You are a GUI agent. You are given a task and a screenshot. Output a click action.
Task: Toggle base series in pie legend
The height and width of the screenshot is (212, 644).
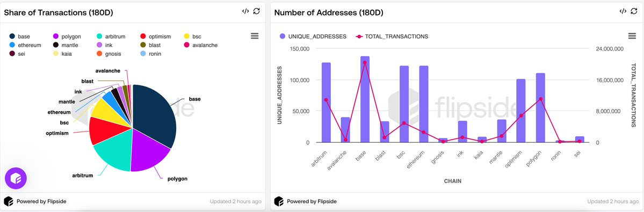tap(20, 36)
